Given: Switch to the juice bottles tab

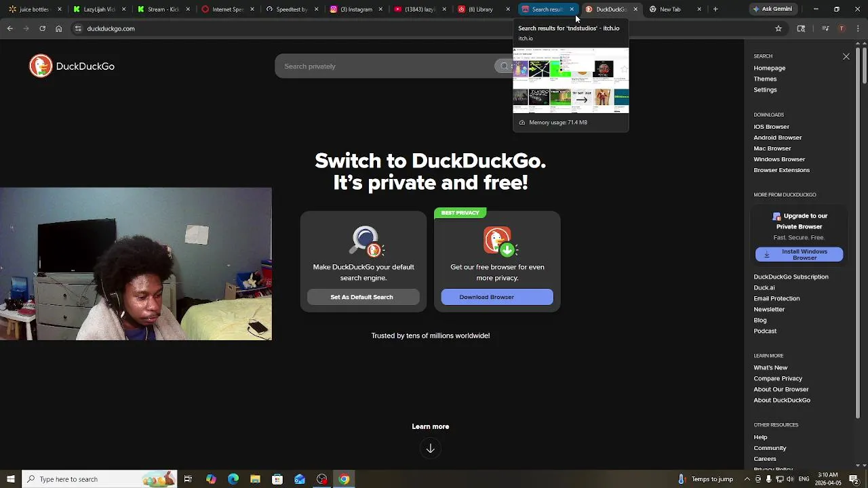Looking at the screenshot, I should pos(34,9).
